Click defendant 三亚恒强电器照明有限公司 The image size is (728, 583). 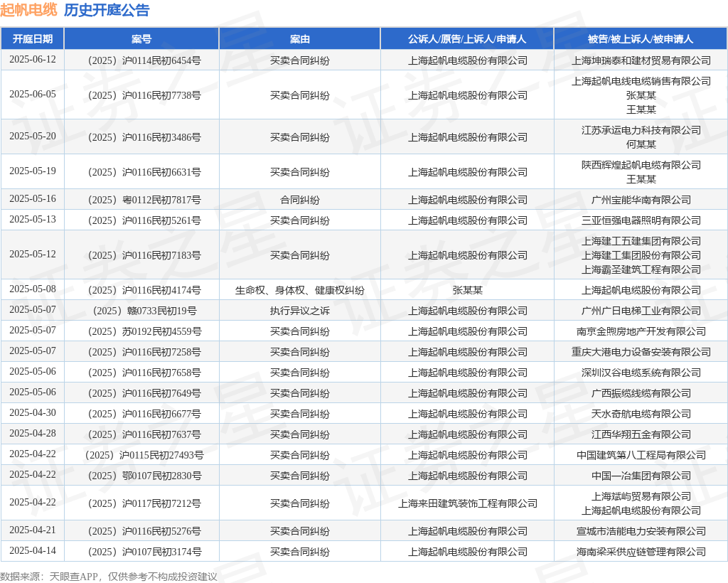coord(641,220)
